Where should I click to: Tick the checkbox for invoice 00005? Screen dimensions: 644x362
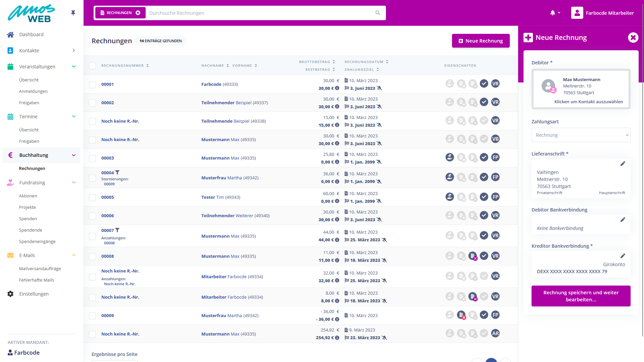[x=93, y=197]
